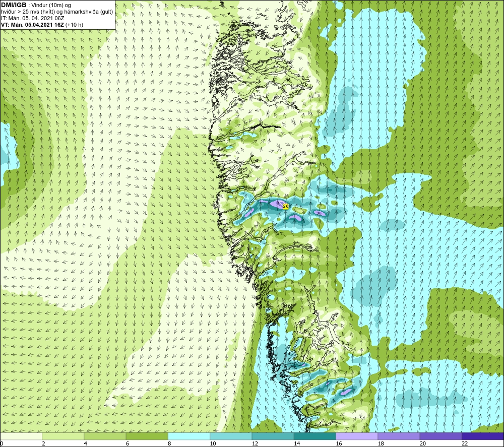Screen dimensions: 504x447
Task: Click the 4–6 m/s green legend swatch
Action: [x=105, y=436]
